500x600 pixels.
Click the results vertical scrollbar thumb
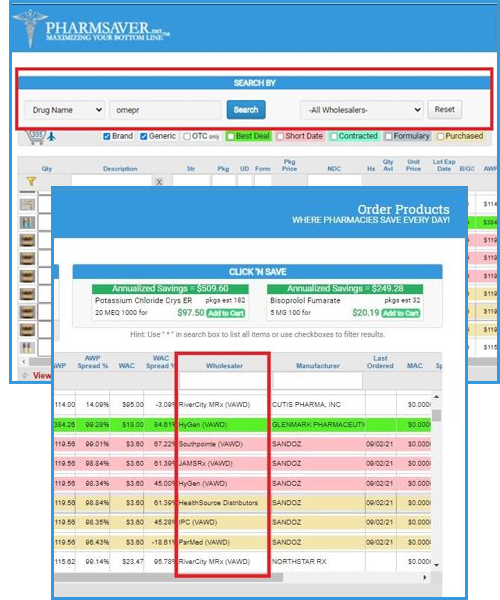pos(436,415)
